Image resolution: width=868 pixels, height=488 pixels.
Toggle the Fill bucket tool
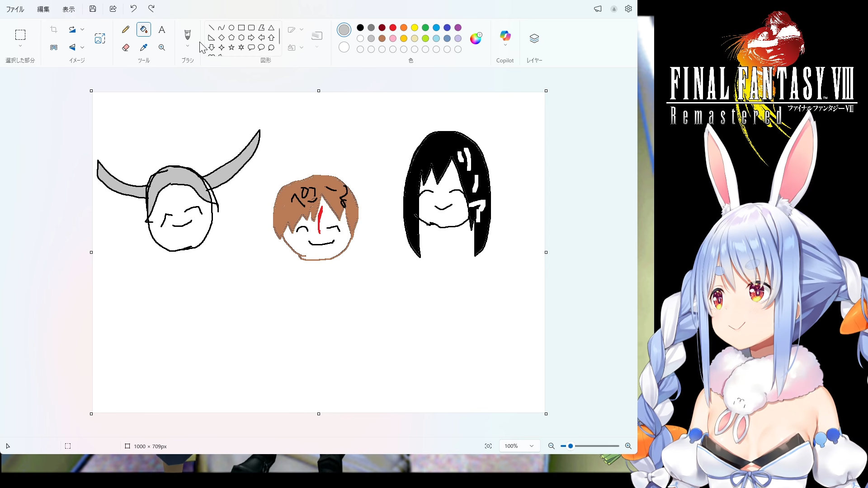point(144,30)
